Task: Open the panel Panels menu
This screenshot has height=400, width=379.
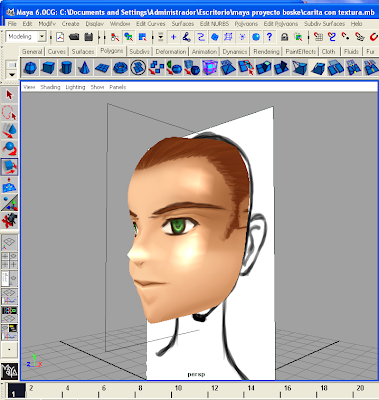Action: click(x=118, y=87)
